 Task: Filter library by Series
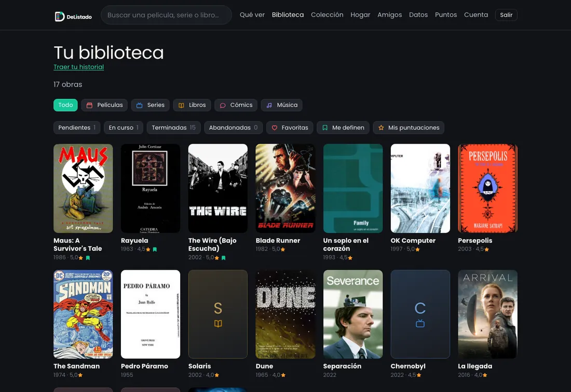pos(151,105)
